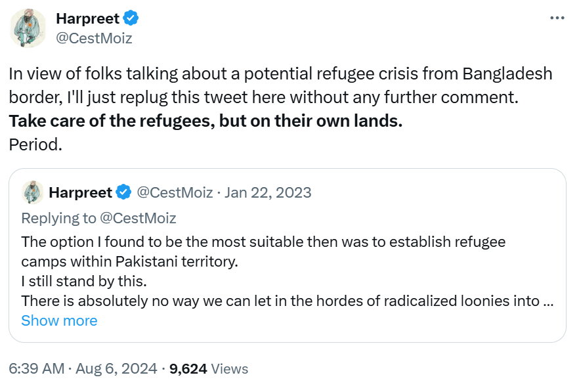Click the 9,624 Views count

209,369
